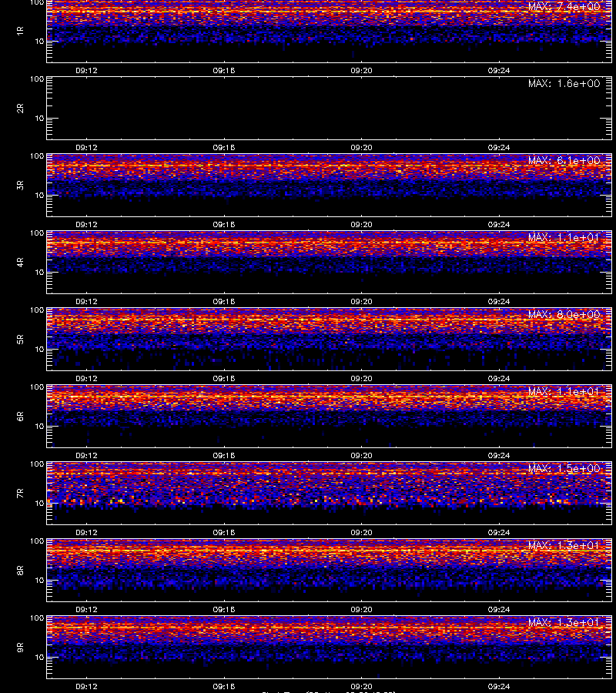The width and height of the screenshot is (616, 693).
Task: Click the 09:16 tick label below panel 6R
Action: pyautogui.click(x=224, y=455)
